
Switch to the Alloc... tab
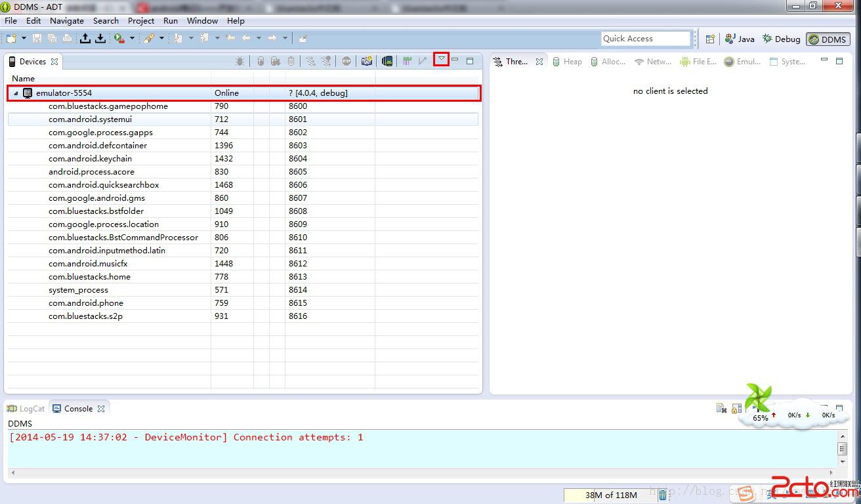pos(607,61)
